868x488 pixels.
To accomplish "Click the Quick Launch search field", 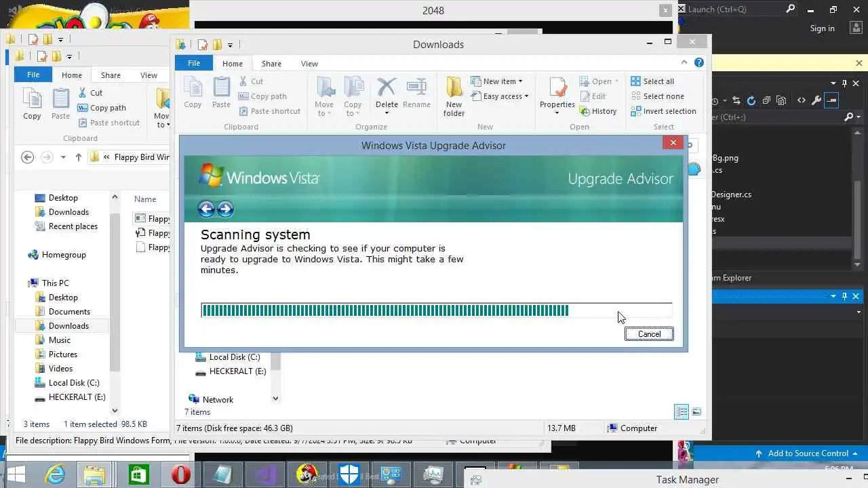I will (734, 9).
